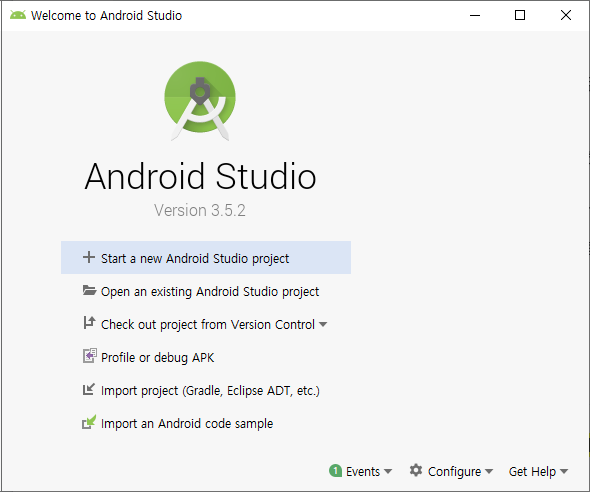This screenshot has width=590, height=492.
Task: Click the Version 3.5.2 text
Action: (200, 210)
